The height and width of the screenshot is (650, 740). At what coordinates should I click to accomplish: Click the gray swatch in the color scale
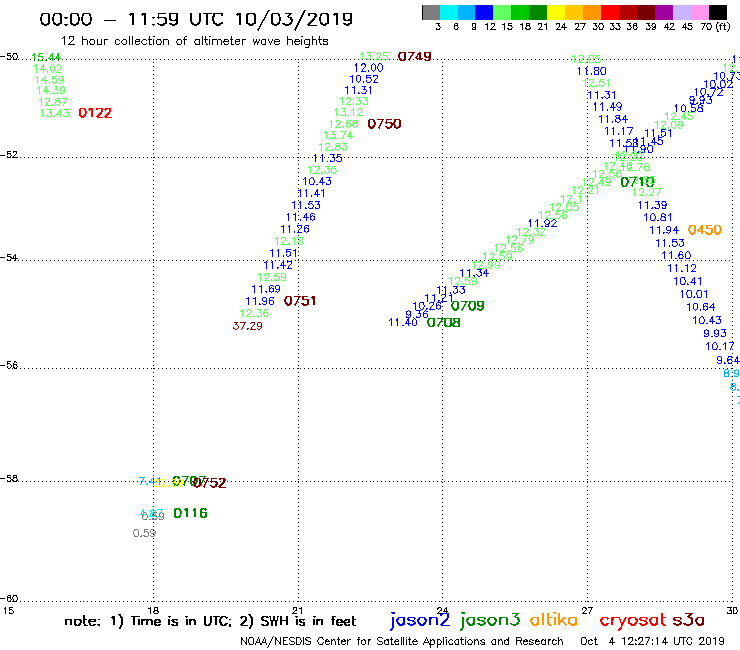point(431,12)
